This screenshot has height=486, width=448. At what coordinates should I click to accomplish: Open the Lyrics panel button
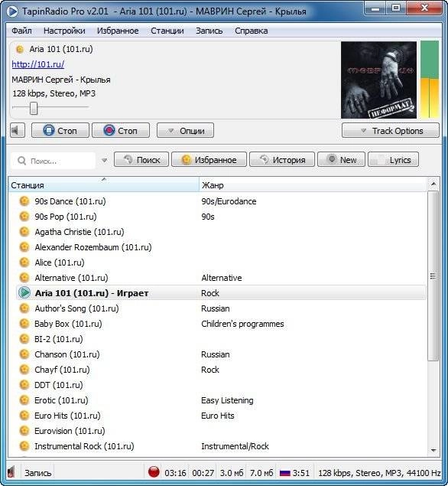click(x=393, y=160)
